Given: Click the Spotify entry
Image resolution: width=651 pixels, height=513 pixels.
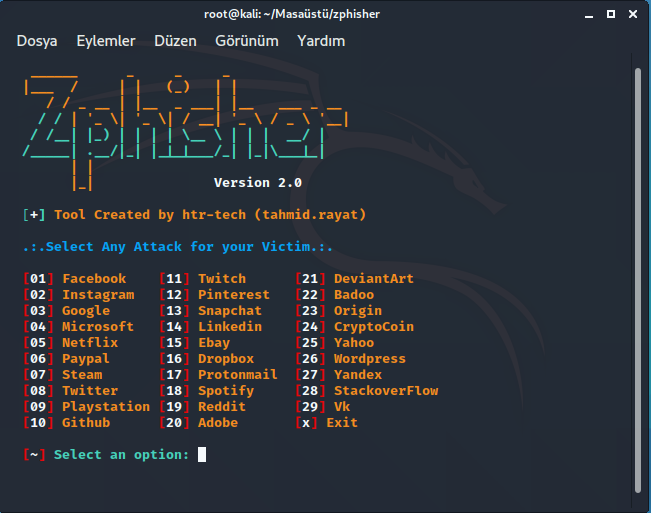Looking at the screenshot, I should pos(226,391).
